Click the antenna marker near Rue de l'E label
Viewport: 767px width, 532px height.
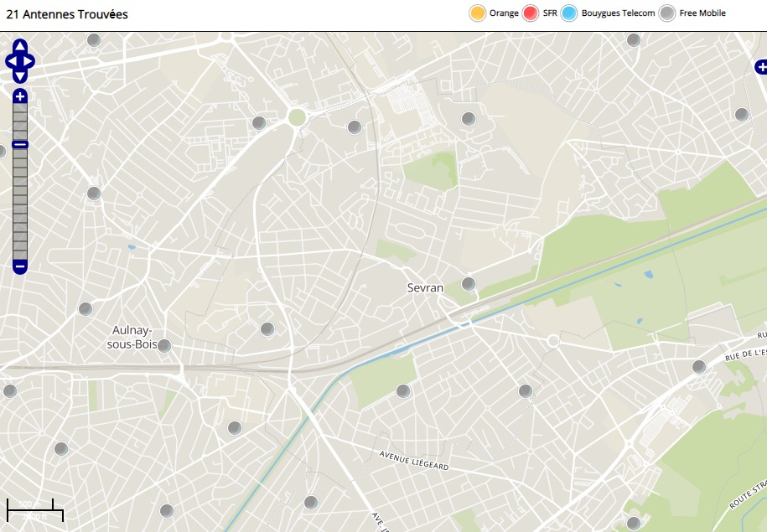(x=699, y=366)
